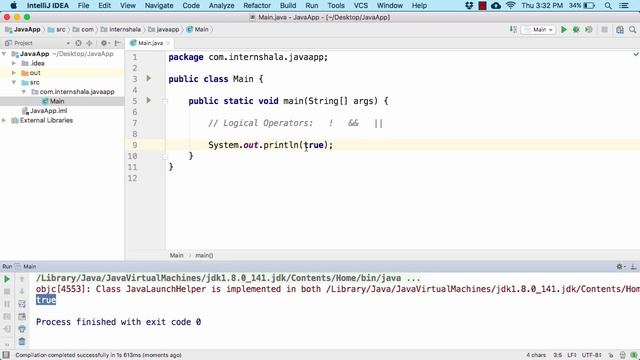Open the Build menu
The height and width of the screenshot is (360, 640).
point(288,6)
